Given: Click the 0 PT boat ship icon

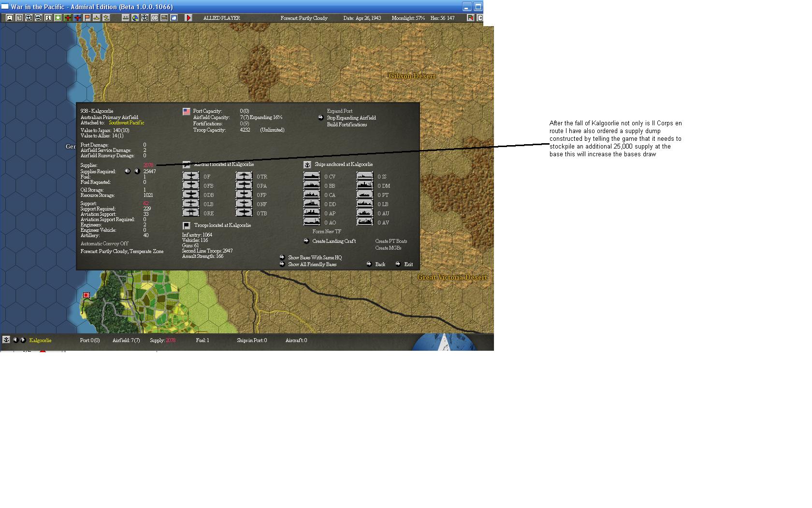Looking at the screenshot, I should point(365,195).
